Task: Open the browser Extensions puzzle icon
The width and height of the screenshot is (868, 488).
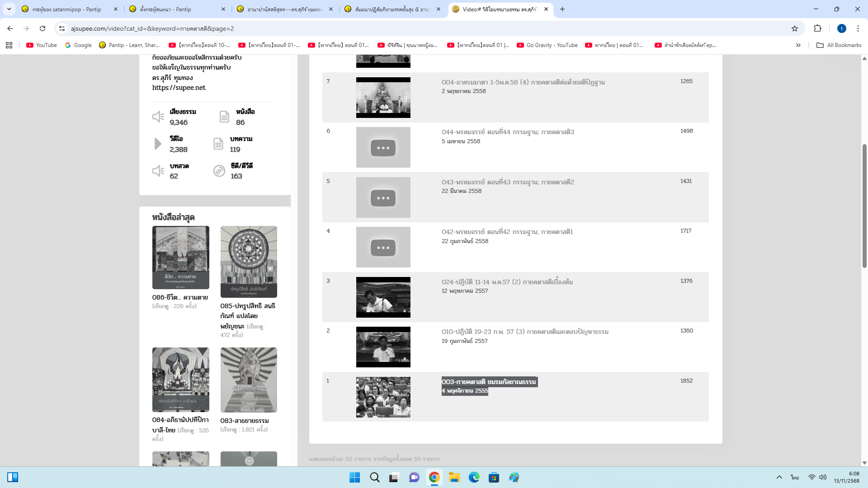Action: point(817,28)
